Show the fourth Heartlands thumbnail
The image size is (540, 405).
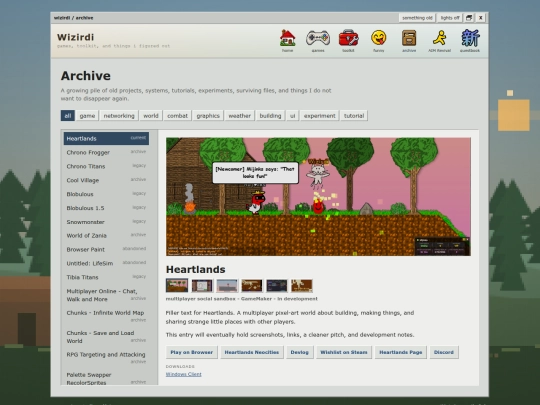tap(252, 285)
